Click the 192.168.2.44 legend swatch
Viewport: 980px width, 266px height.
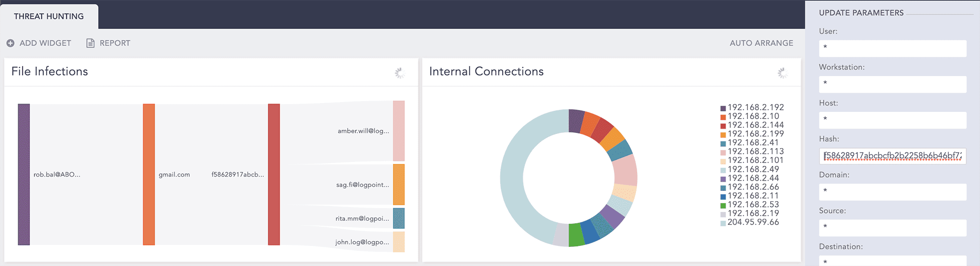(723, 179)
